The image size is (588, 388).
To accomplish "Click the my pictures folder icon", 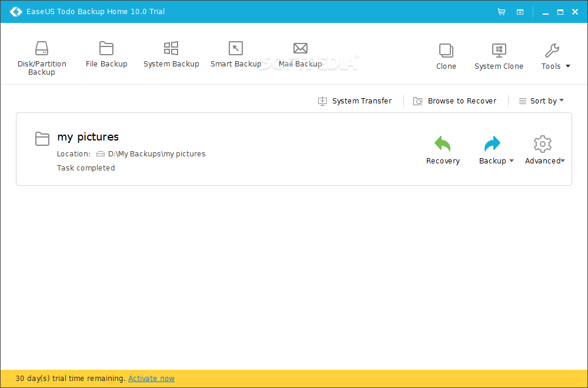I will tap(42, 138).
